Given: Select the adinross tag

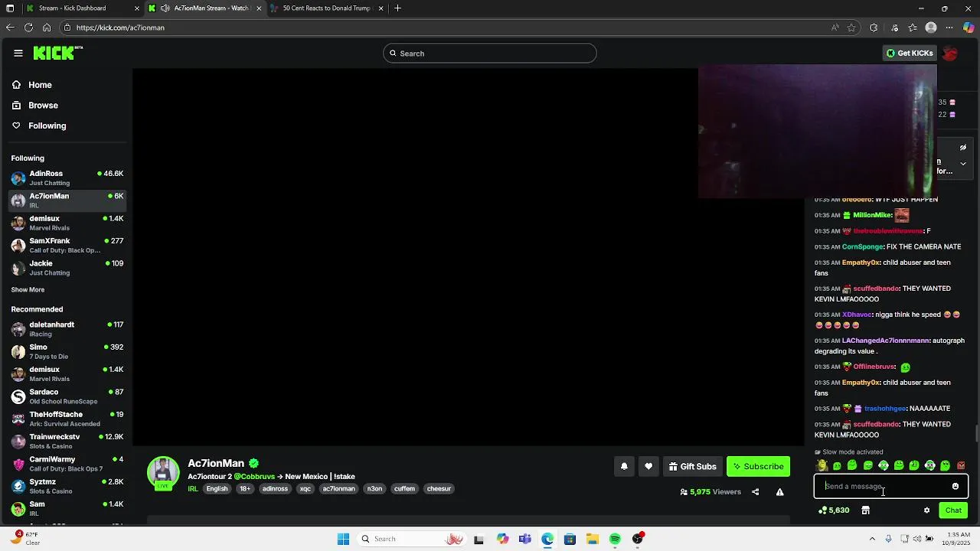Looking at the screenshot, I should pos(275,489).
